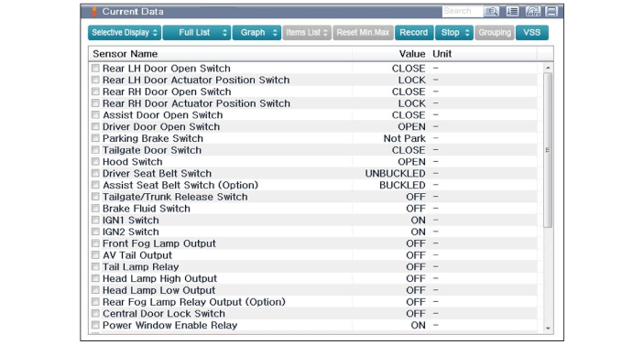This screenshot has height=345, width=644.
Task: Click the sort list icon in title bar
Action: point(512,12)
